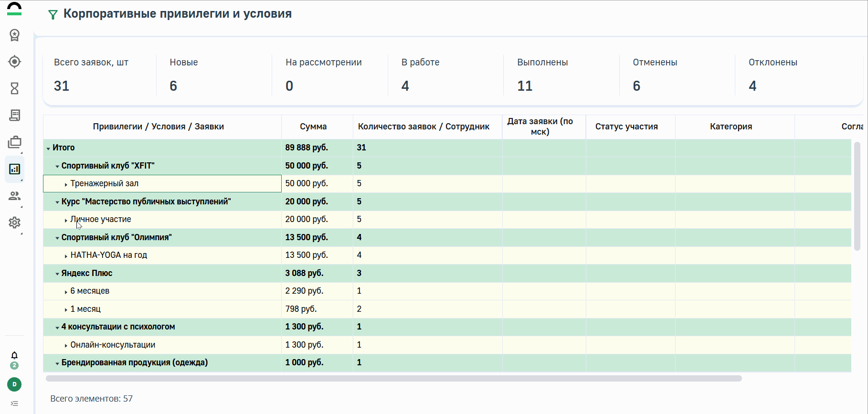
Task: Open the target crosshair sidebar icon
Action: [x=15, y=62]
